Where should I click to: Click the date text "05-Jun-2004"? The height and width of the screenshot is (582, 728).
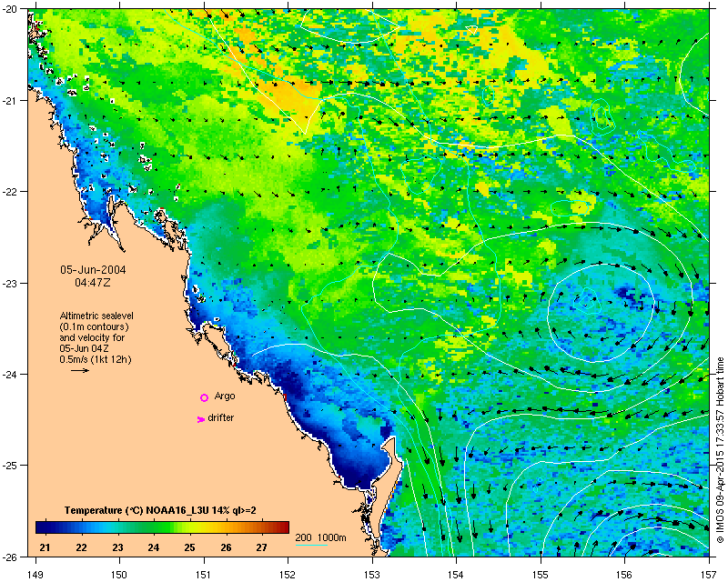[93, 270]
